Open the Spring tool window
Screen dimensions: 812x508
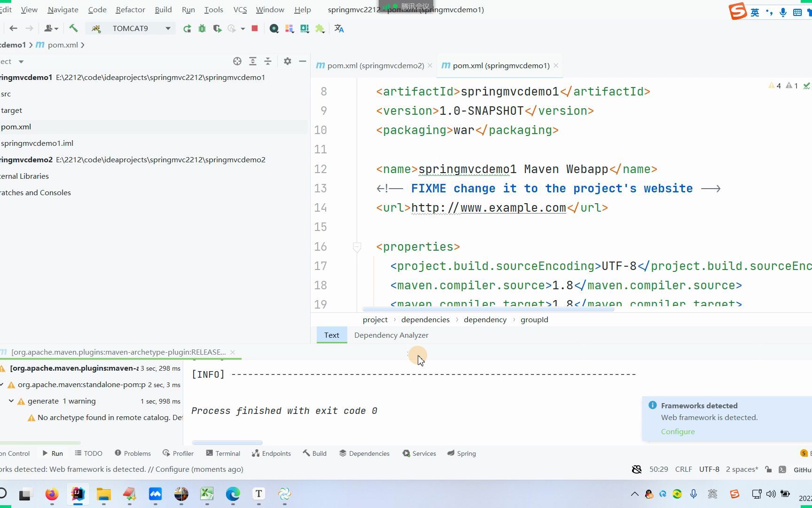pos(461,453)
